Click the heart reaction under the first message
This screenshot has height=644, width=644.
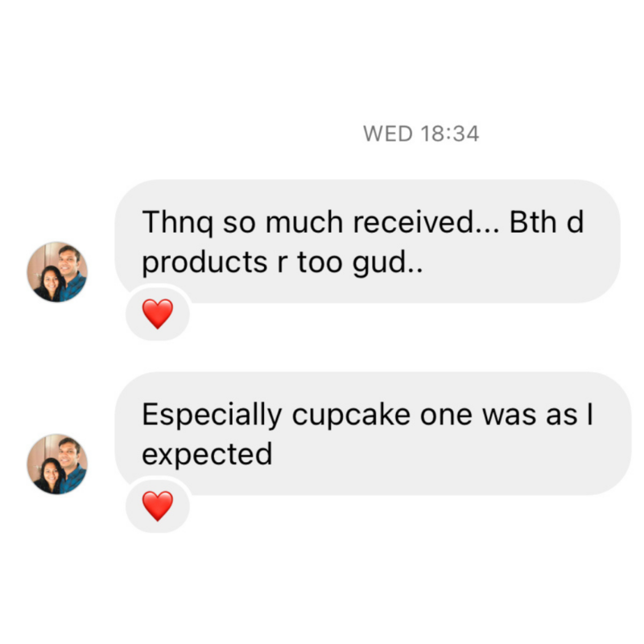(x=158, y=313)
